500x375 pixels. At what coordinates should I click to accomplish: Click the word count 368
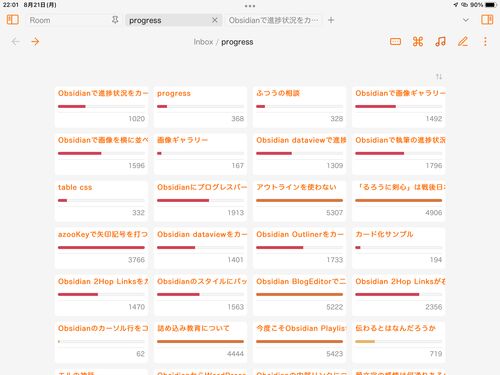[x=238, y=119]
